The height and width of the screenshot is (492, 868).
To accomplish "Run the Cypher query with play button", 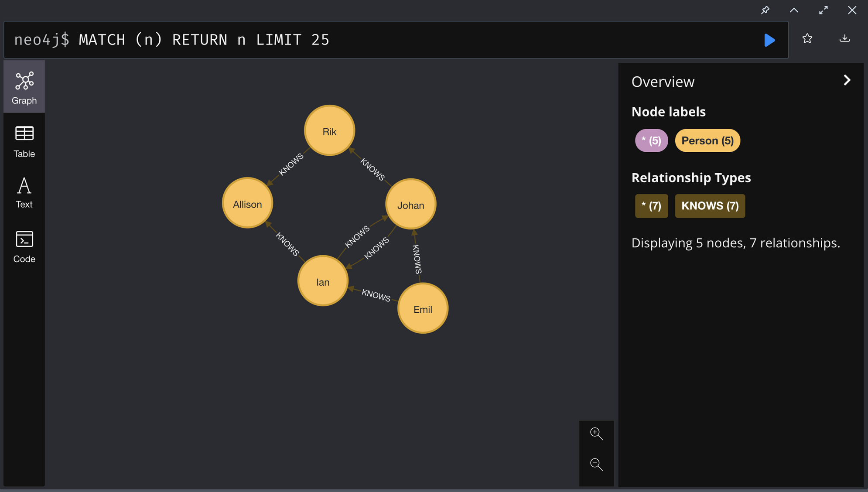I will (769, 40).
